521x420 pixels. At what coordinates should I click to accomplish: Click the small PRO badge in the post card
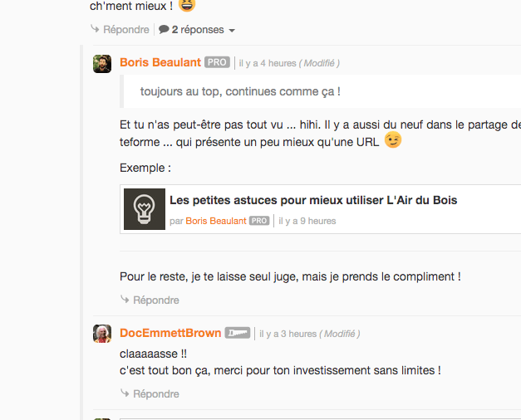click(x=259, y=221)
